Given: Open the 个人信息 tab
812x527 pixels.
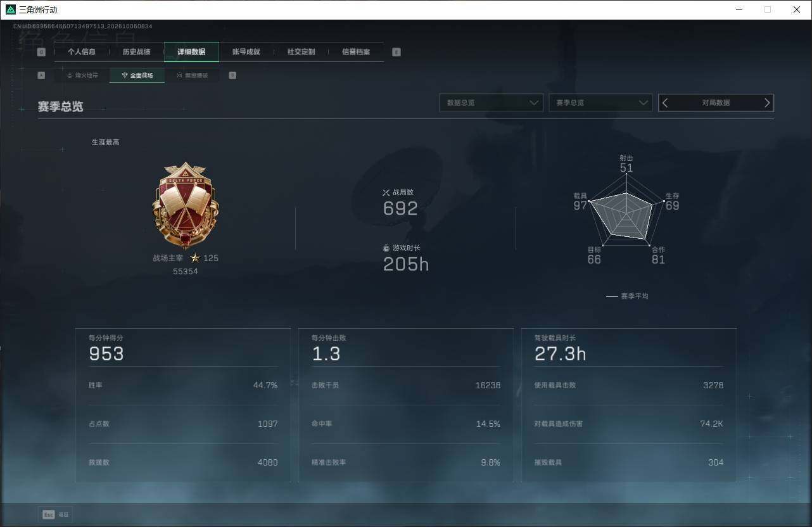Looking at the screenshot, I should click(x=82, y=52).
